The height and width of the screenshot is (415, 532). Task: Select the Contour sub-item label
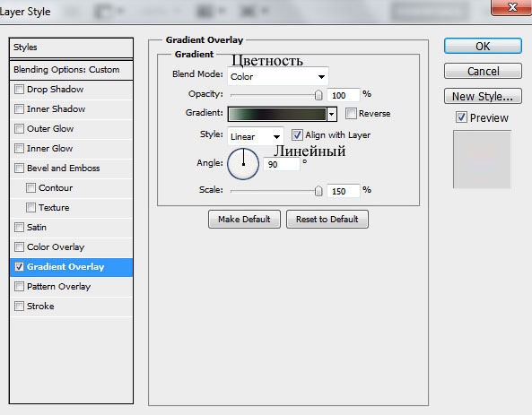pos(56,188)
